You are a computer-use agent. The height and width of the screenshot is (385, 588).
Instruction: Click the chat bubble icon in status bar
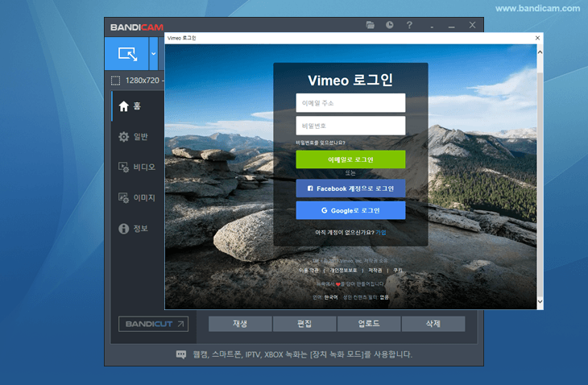point(181,354)
